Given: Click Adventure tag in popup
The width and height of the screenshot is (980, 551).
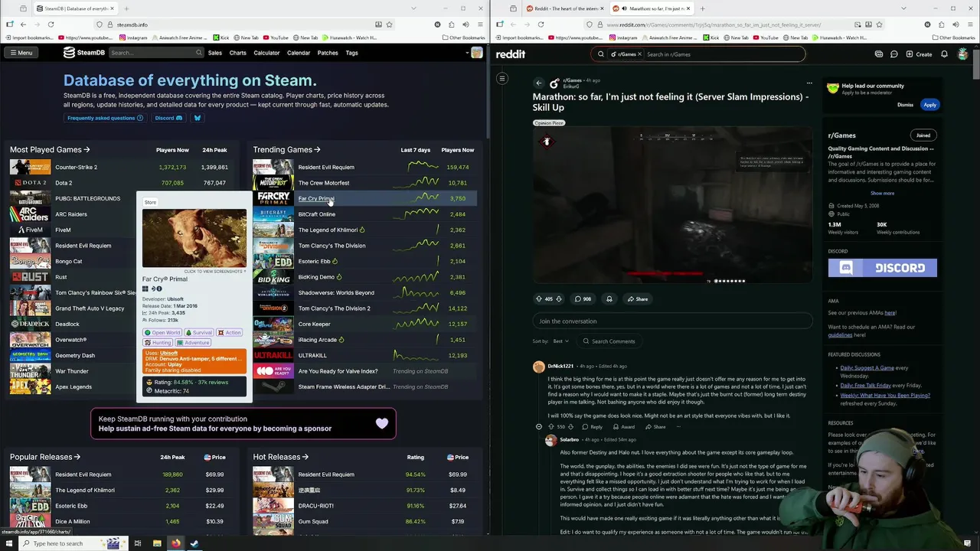Looking at the screenshot, I should (x=194, y=343).
